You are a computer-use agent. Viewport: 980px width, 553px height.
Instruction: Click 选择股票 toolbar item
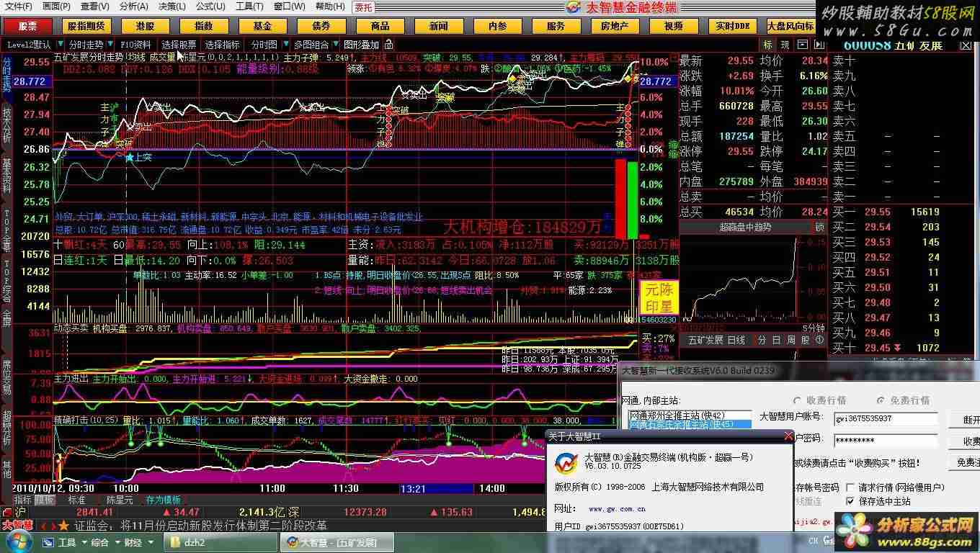(x=179, y=45)
